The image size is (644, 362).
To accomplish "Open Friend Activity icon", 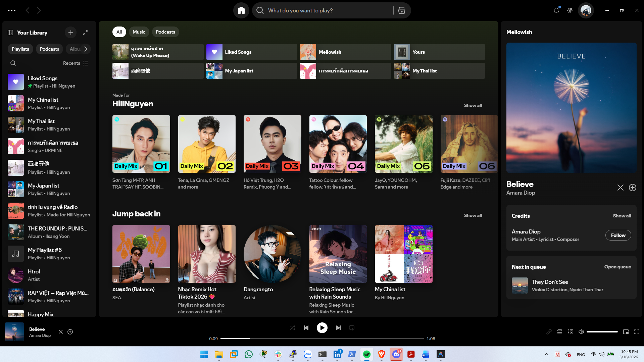I will pyautogui.click(x=570, y=10).
